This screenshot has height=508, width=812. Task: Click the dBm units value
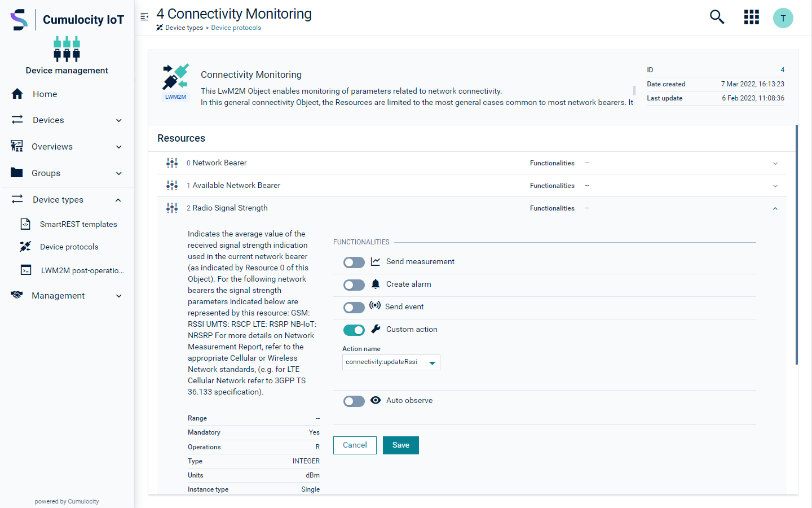click(x=313, y=475)
